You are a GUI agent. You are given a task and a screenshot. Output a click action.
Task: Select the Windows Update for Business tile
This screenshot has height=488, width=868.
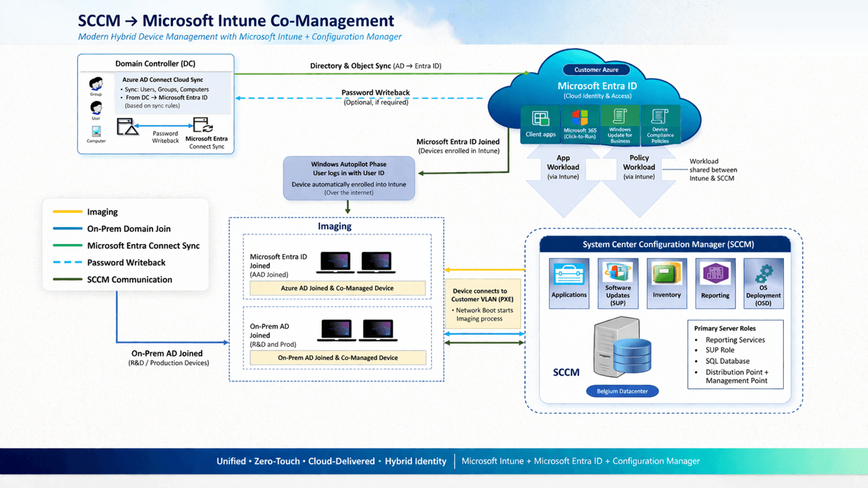[x=620, y=125]
